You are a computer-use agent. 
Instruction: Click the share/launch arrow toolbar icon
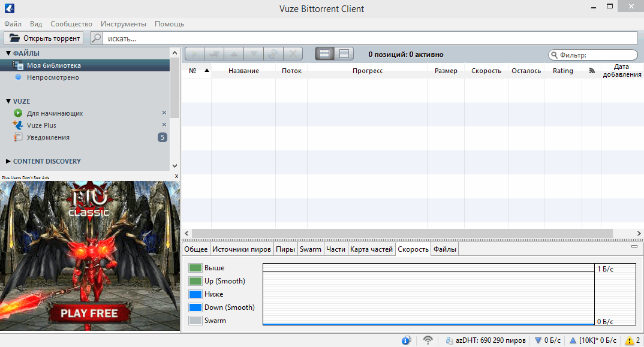point(214,54)
